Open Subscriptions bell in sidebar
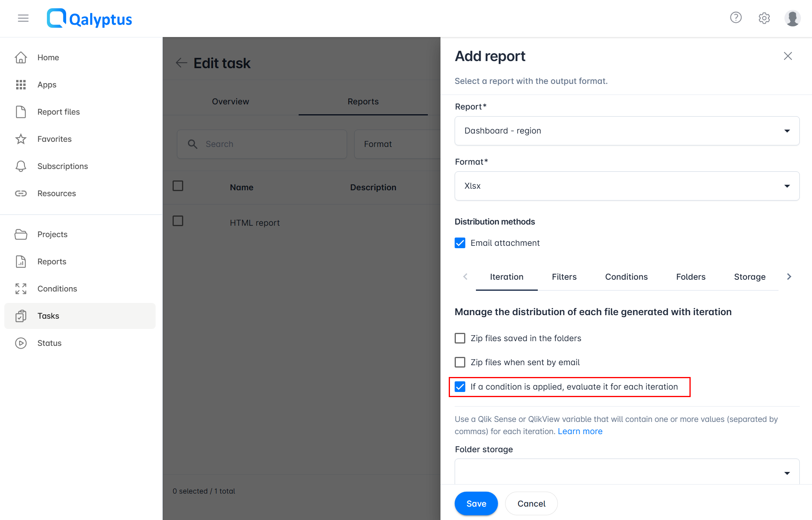 [21, 166]
